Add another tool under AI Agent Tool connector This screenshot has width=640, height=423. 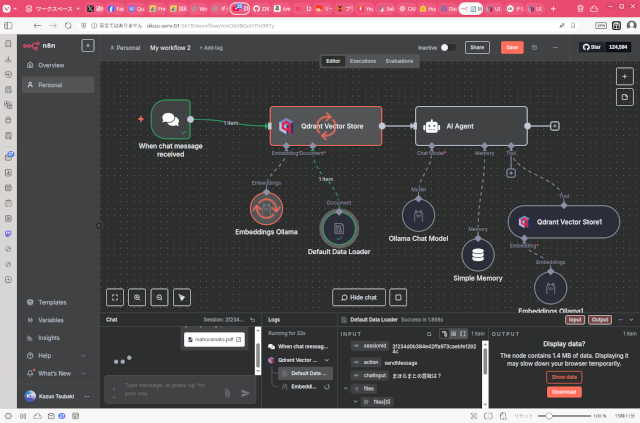point(511,173)
